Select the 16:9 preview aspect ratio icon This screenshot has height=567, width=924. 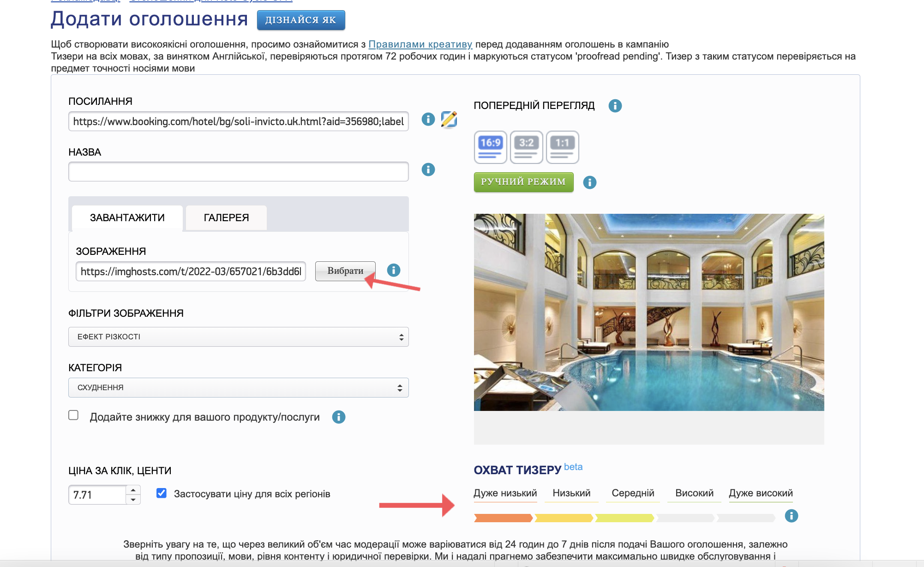point(490,147)
